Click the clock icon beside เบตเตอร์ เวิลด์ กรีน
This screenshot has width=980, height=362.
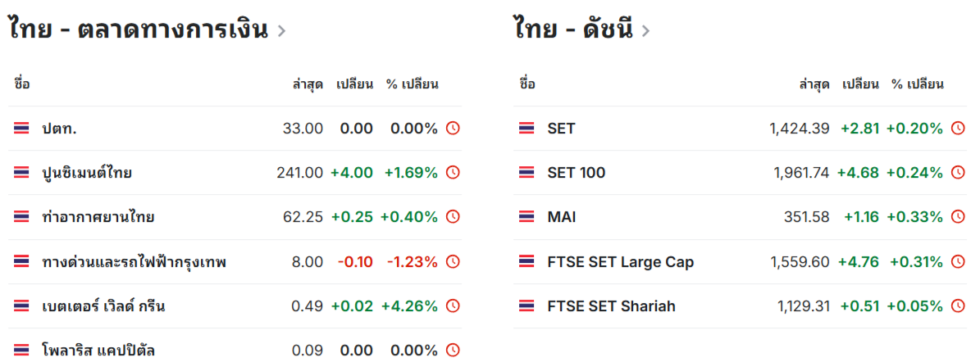click(454, 305)
